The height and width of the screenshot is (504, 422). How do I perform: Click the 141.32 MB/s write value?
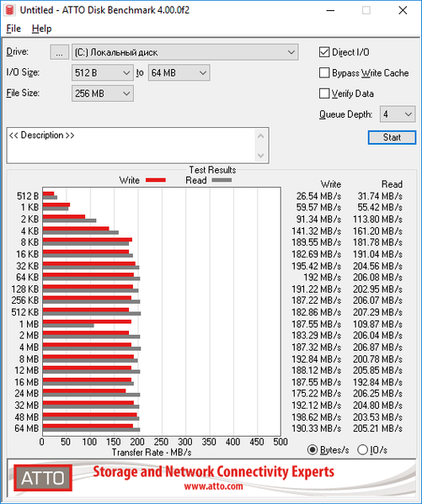tap(317, 231)
